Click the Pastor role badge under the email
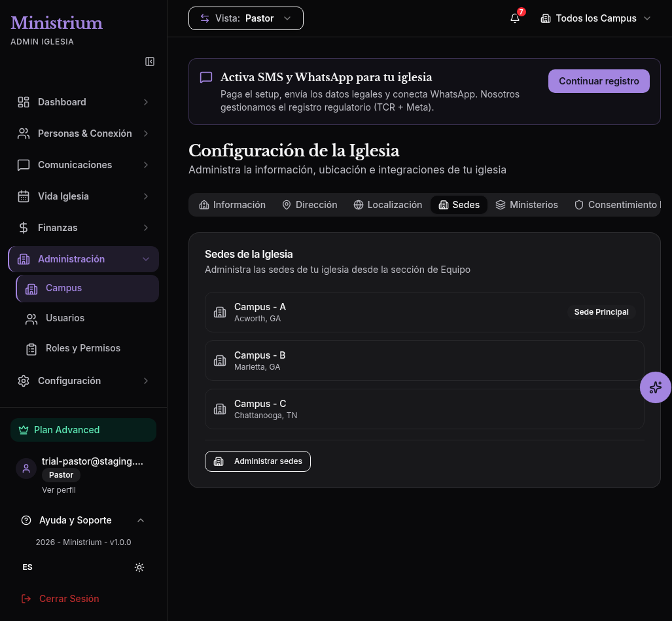The width and height of the screenshot is (672, 621). click(61, 475)
